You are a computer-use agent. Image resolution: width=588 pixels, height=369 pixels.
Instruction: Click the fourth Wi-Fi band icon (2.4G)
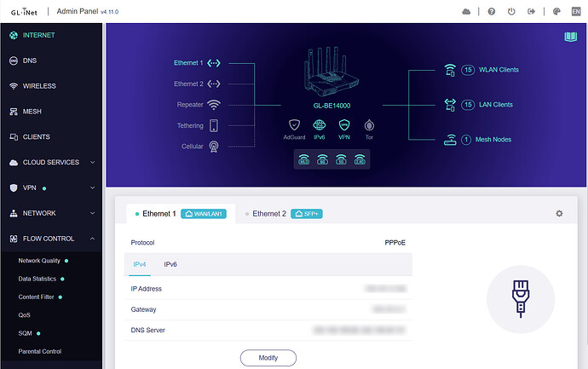pyautogui.click(x=360, y=159)
